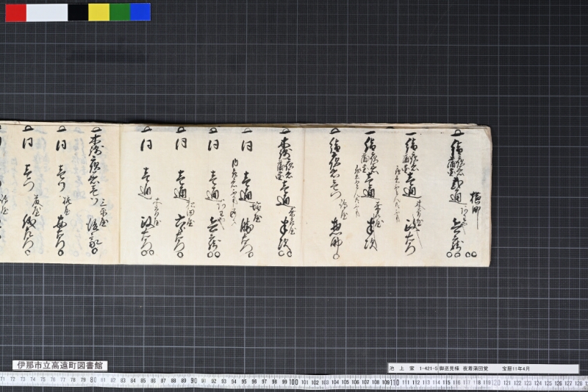Click the caption text 夜着蒲団覚
Screen dimensions: 588x392
476,368
